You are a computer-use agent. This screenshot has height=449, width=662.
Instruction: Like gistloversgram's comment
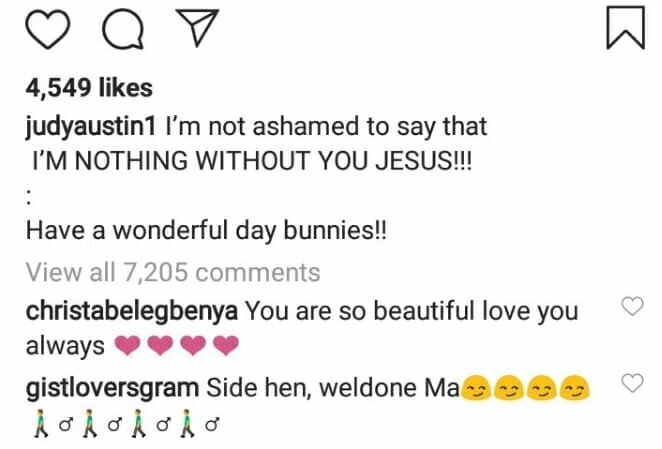point(632,383)
